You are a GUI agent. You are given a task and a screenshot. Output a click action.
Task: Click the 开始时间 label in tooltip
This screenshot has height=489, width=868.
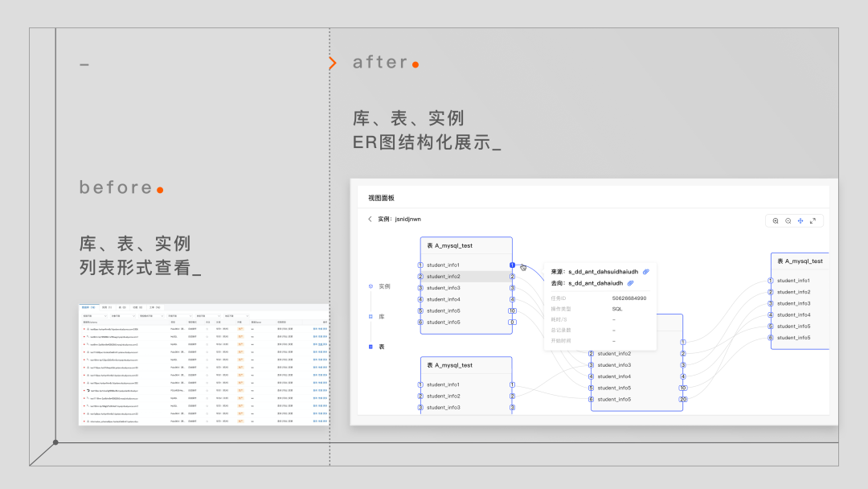[560, 340]
